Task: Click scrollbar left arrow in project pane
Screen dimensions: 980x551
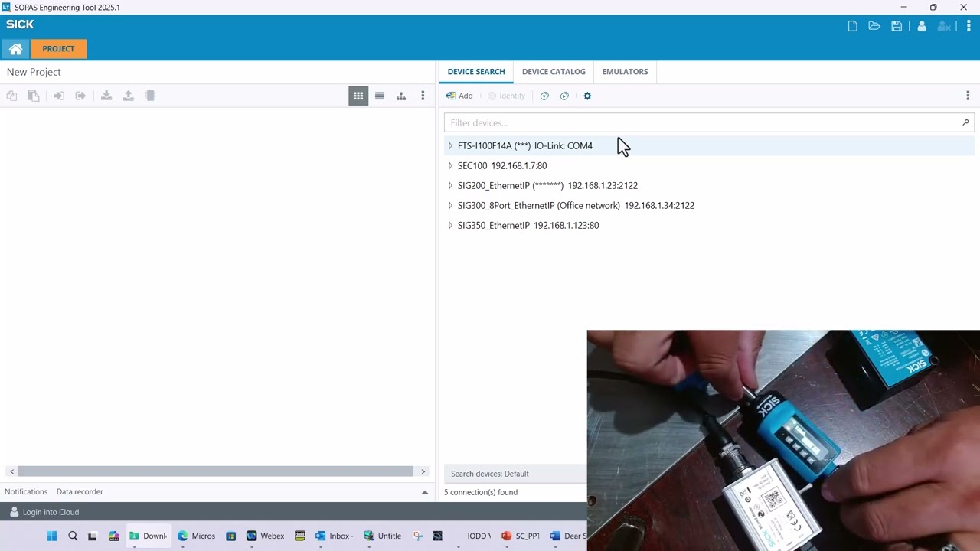Action: [x=11, y=471]
